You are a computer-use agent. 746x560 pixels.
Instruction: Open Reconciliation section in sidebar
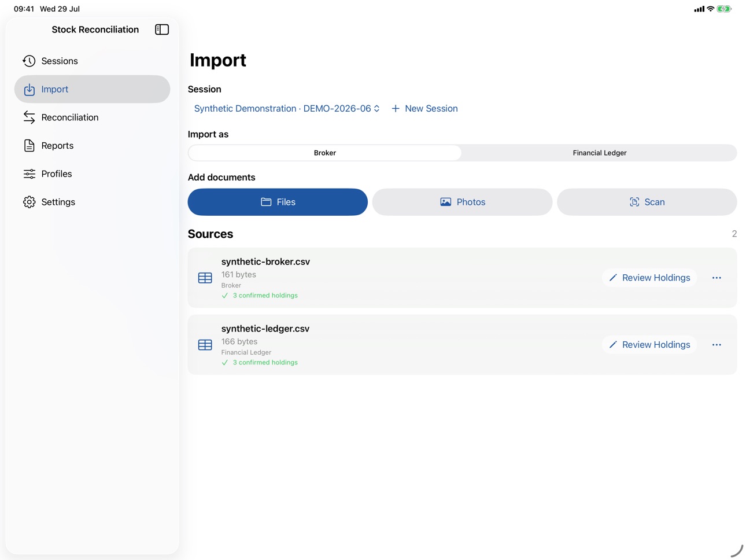click(92, 117)
